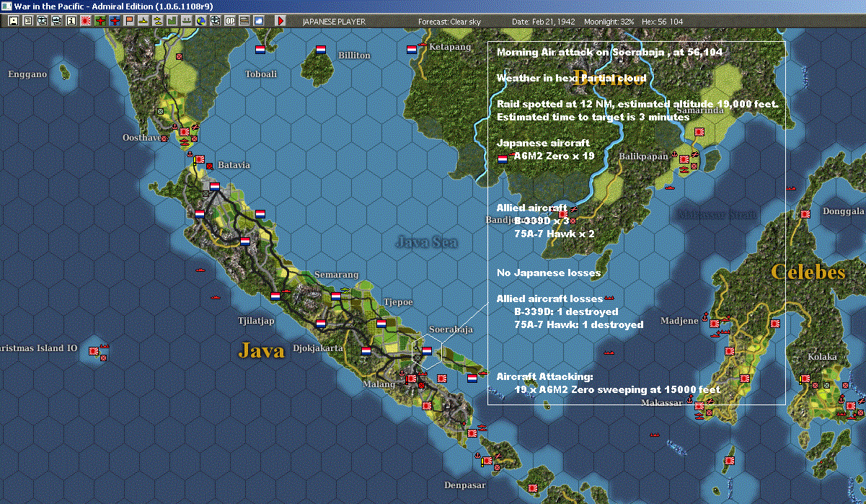The image size is (866, 504).
Task: Click the Enggano island label
Action: 27,74
